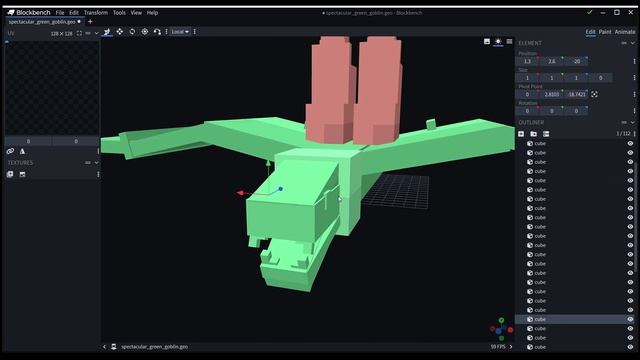Viewport: 640px width, 360px height.
Task: Select the Move tool
Action: pyautogui.click(x=120, y=31)
